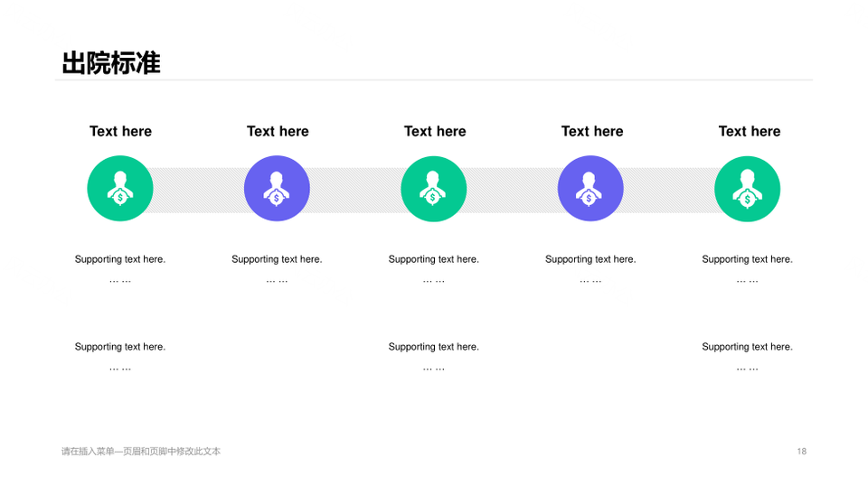Select the upper "Supporting text here." under the last icon
This screenshot has width=868, height=495.
(x=747, y=259)
